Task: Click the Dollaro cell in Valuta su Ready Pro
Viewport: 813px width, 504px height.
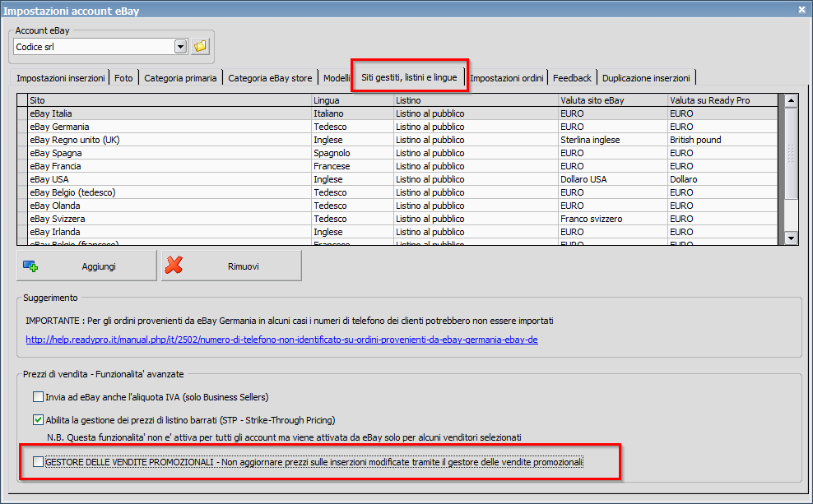Action: [x=722, y=179]
